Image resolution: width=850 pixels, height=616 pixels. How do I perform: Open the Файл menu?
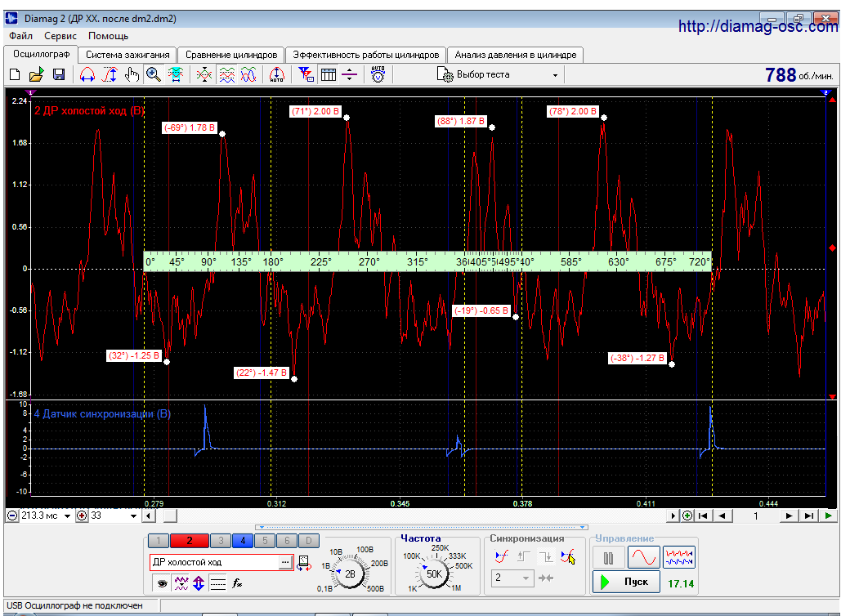pos(20,36)
